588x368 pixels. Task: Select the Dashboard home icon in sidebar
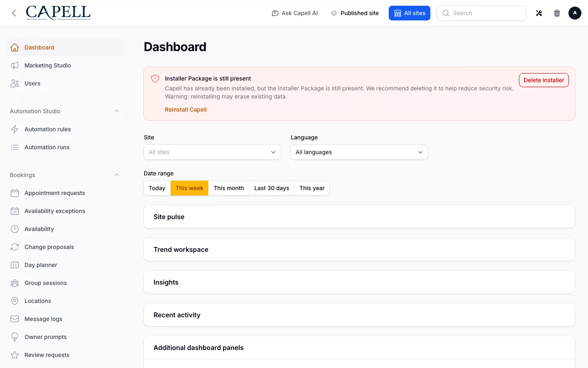[x=15, y=47]
